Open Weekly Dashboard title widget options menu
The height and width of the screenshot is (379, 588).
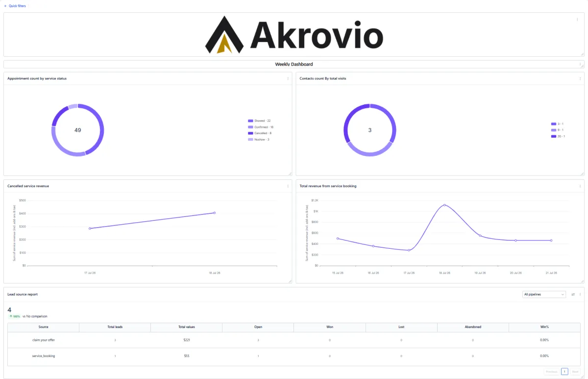tap(580, 64)
